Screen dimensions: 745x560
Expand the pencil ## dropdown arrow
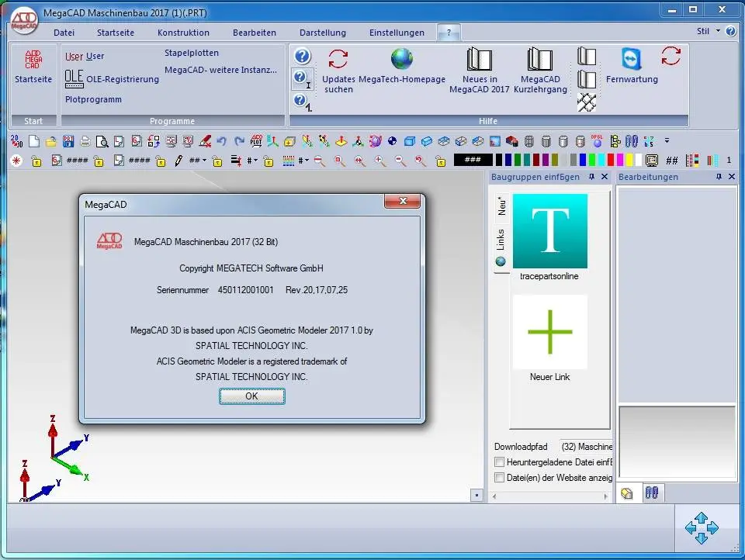pos(204,161)
